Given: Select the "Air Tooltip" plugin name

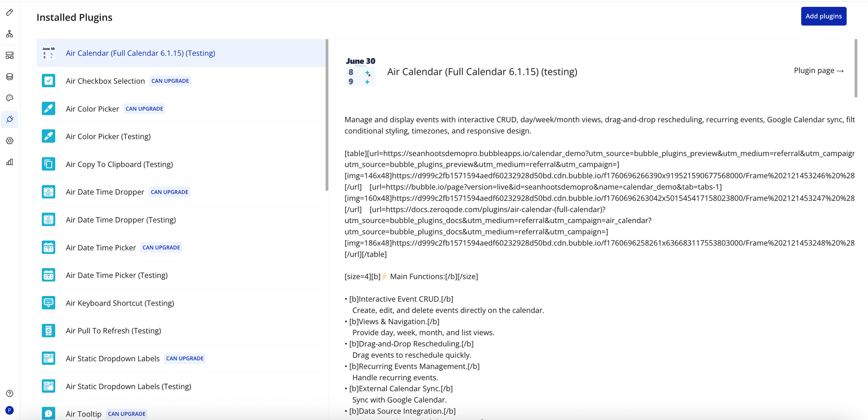Looking at the screenshot, I should [83, 414].
